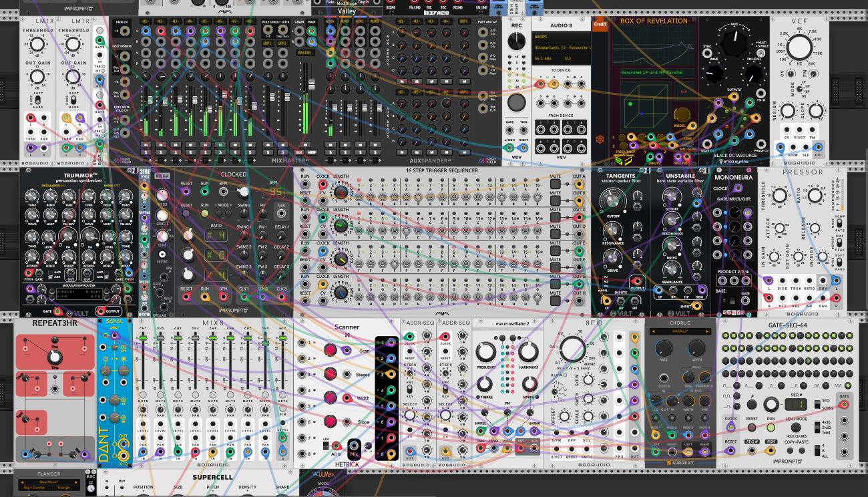Click Pressor THRESHOLD knob

779,196
